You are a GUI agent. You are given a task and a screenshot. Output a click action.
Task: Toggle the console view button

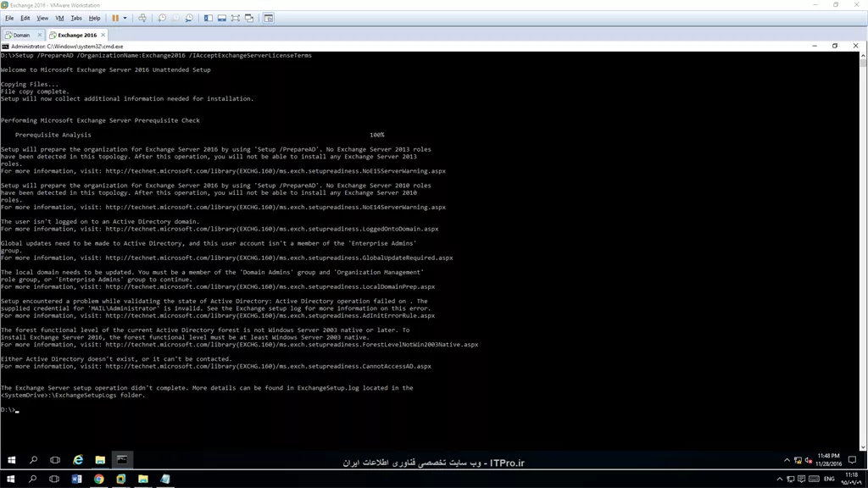[269, 19]
